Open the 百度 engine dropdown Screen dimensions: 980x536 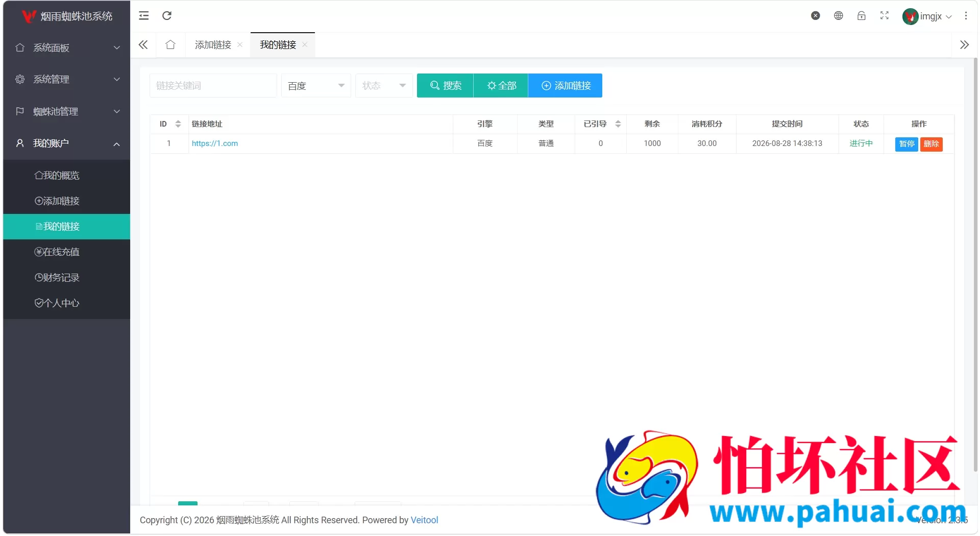(316, 86)
